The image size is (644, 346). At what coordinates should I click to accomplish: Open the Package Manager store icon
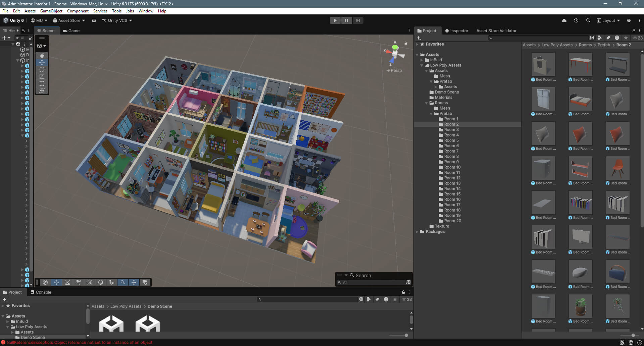coord(94,20)
